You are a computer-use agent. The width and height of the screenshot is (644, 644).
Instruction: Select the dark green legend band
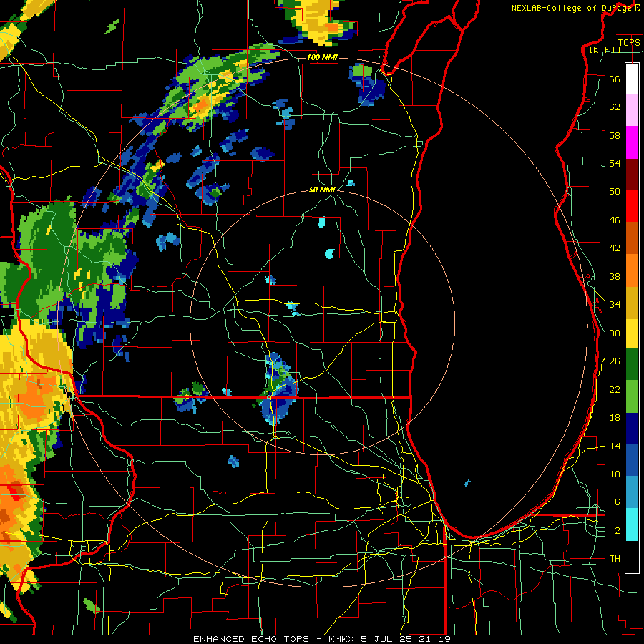pyautogui.click(x=632, y=364)
